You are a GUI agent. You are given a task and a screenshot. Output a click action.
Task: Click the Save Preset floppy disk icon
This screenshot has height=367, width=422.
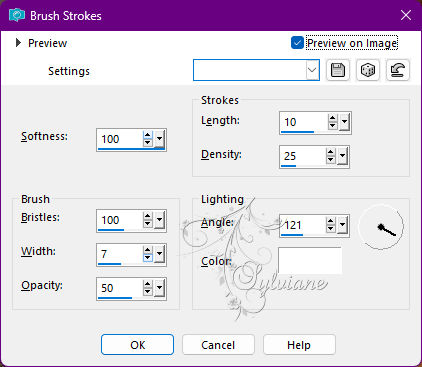(338, 70)
